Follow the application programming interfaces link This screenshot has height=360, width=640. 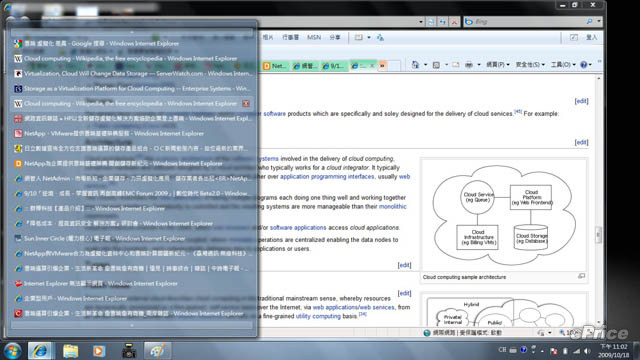[327, 176]
